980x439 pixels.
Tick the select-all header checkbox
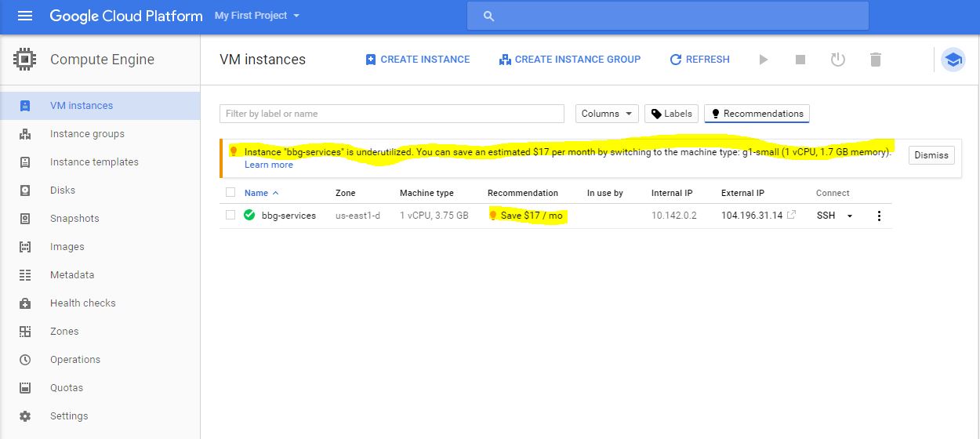(x=230, y=193)
